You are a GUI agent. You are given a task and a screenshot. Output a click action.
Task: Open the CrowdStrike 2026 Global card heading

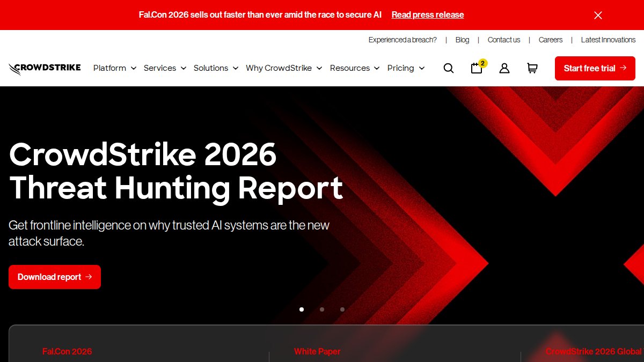click(x=594, y=351)
